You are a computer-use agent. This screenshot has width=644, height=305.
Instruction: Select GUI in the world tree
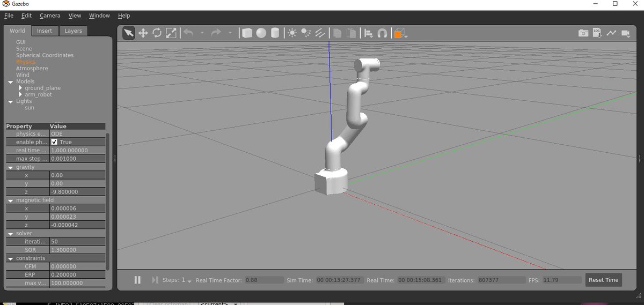21,42
